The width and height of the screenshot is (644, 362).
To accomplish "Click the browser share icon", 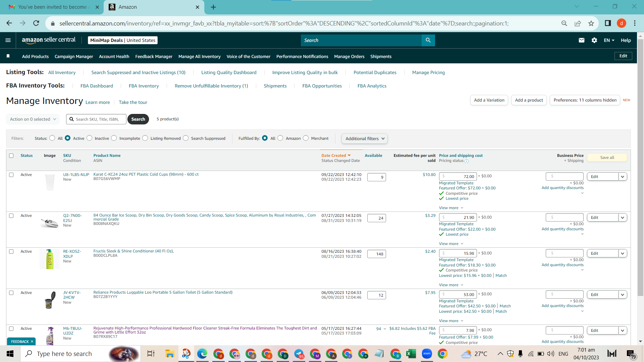I will tap(578, 23).
